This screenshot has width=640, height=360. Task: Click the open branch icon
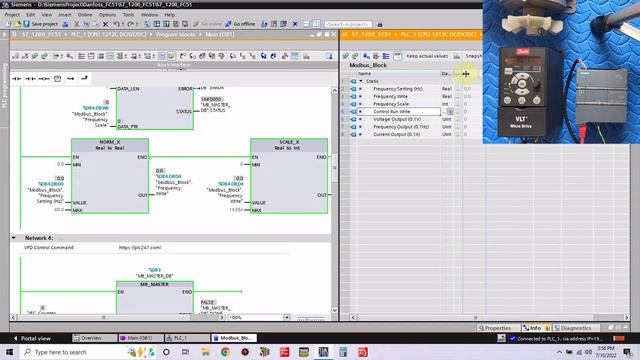coord(71,78)
